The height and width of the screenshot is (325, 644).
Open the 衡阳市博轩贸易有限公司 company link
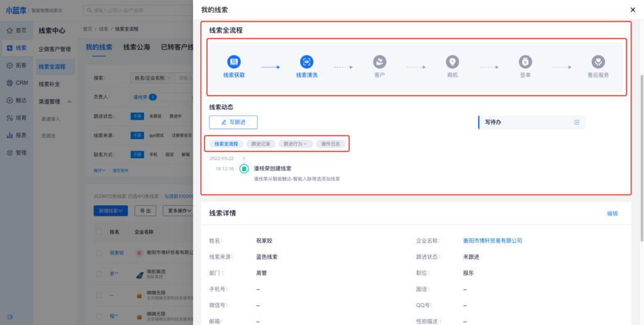(492, 241)
